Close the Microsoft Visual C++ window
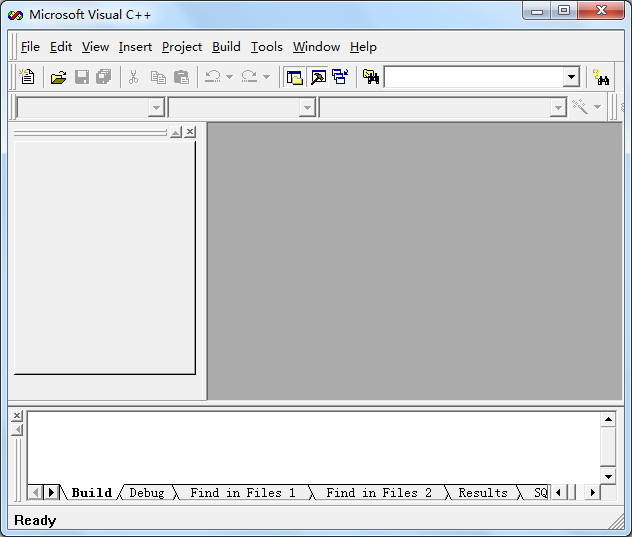The width and height of the screenshot is (632, 537). (x=601, y=11)
